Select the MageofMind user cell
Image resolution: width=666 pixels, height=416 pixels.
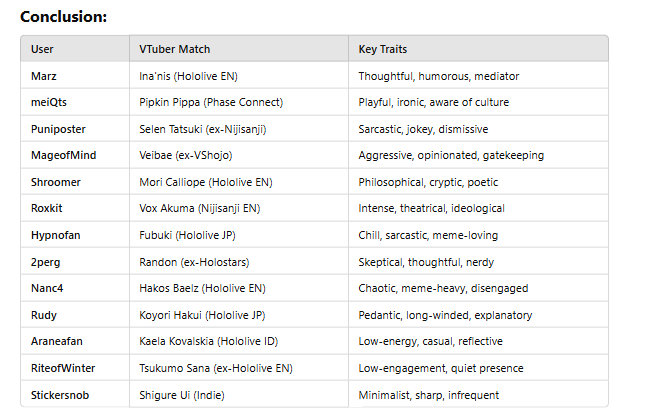tap(64, 155)
